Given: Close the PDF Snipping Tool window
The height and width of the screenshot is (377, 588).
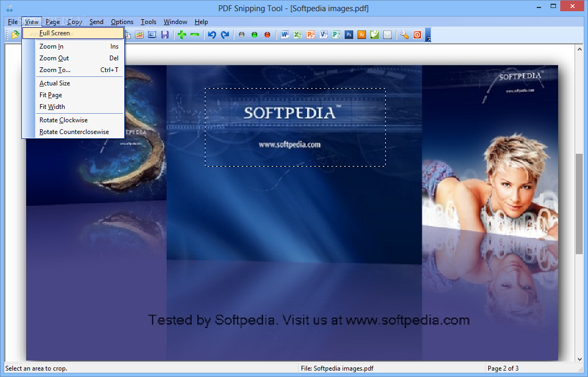Looking at the screenshot, I should point(573,6).
